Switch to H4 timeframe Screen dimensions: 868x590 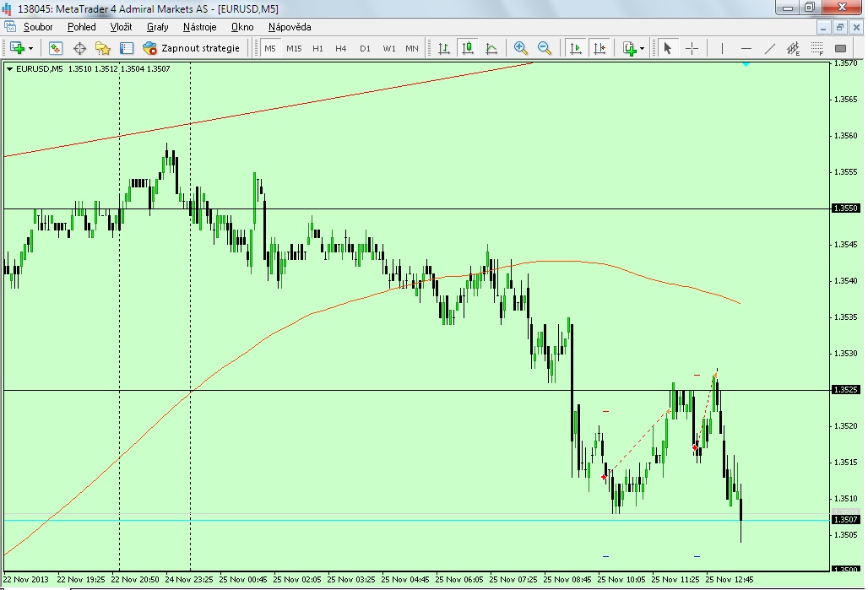tap(341, 48)
